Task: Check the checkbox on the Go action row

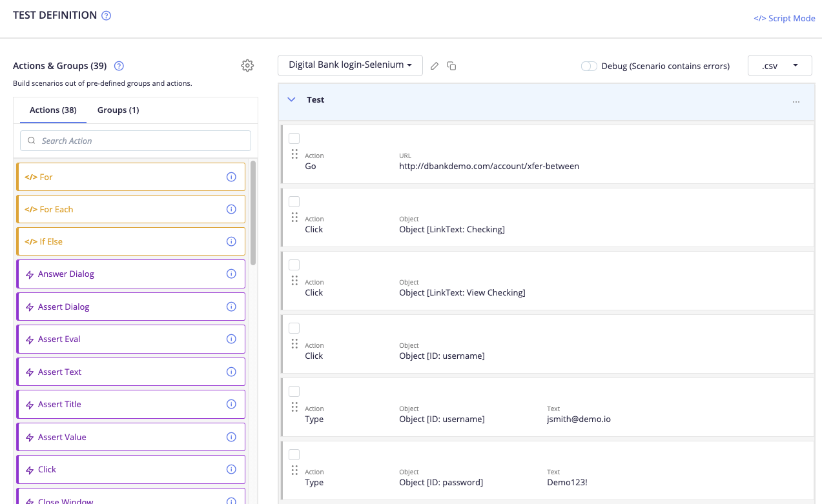Action: [294, 138]
